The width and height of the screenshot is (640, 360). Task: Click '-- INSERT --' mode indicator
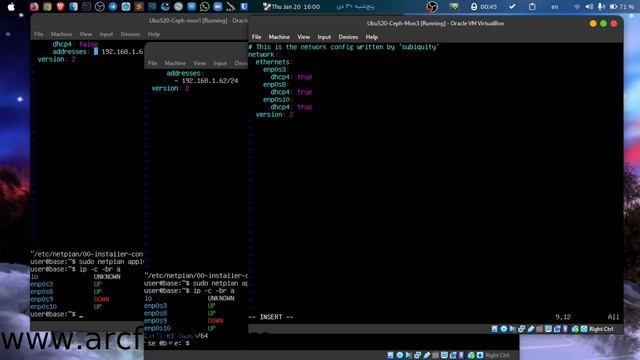point(271,317)
